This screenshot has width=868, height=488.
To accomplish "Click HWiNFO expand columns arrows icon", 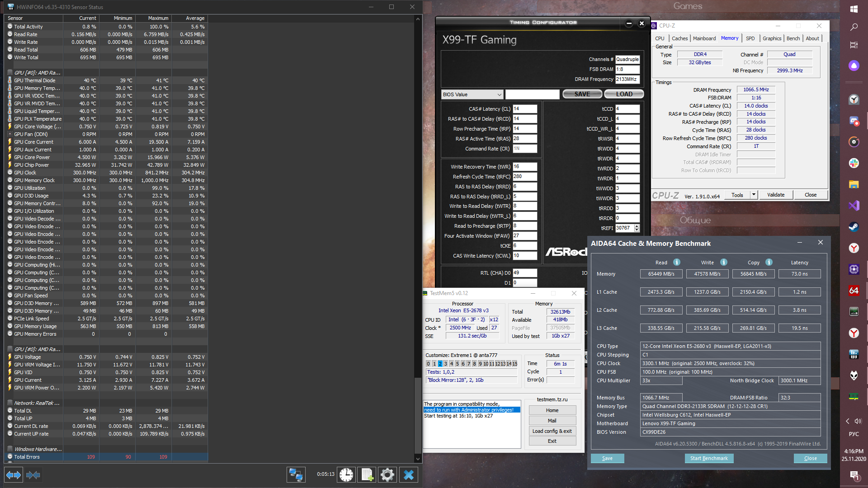I will [x=14, y=475].
